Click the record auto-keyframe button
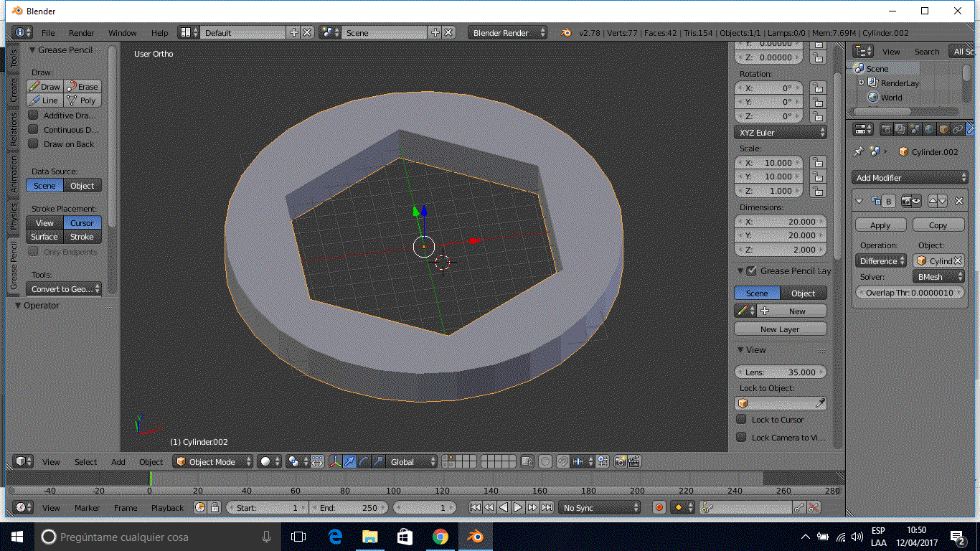Screen dimensions: 980x551 (659, 507)
